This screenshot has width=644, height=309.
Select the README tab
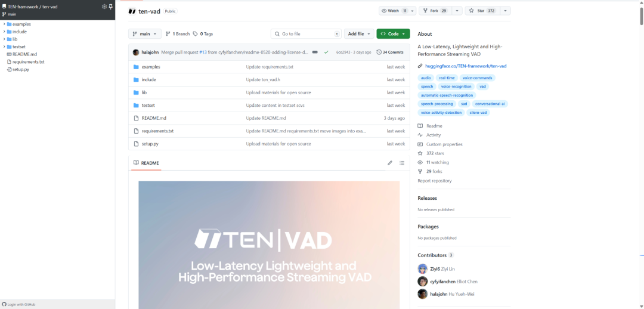[x=146, y=163]
